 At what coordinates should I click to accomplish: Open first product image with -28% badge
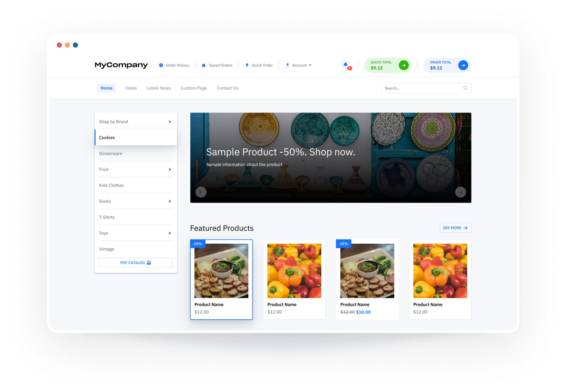pyautogui.click(x=221, y=271)
